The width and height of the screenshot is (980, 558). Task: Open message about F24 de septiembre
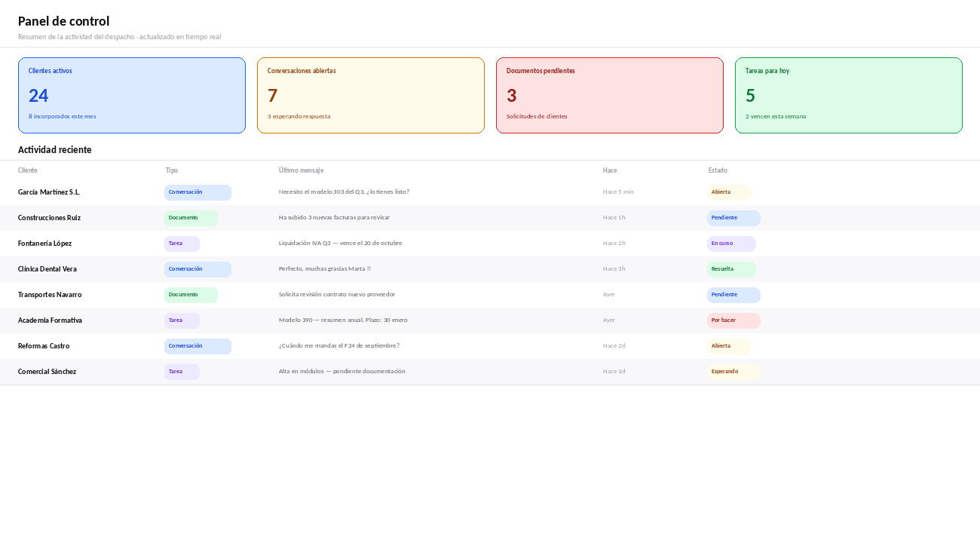(339, 346)
